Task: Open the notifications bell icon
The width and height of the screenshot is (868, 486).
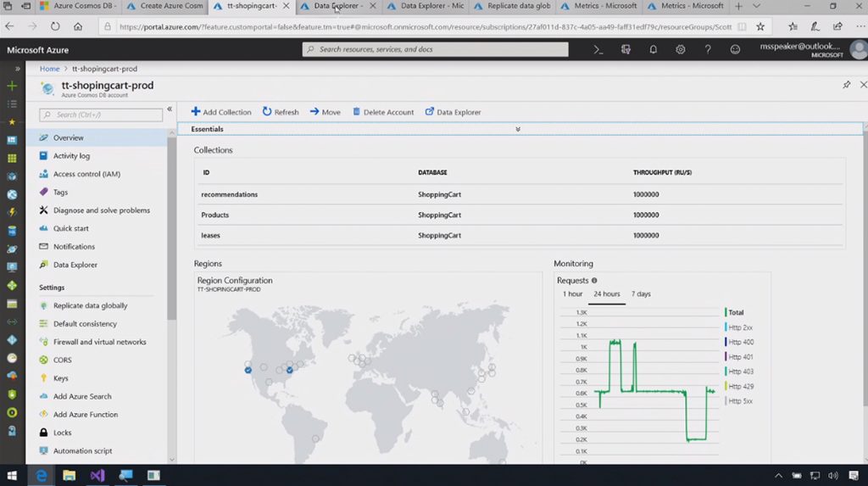Action: pyautogui.click(x=654, y=50)
